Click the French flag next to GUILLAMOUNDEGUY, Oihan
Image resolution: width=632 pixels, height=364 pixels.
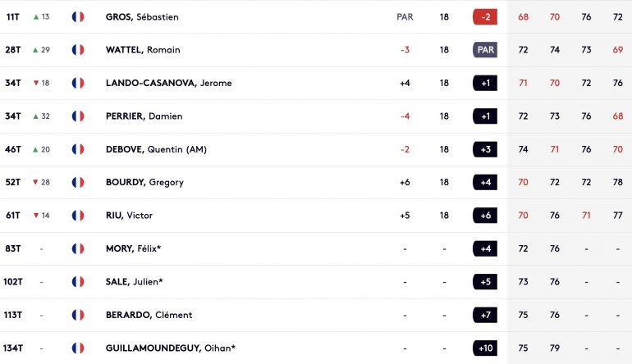tap(78, 348)
